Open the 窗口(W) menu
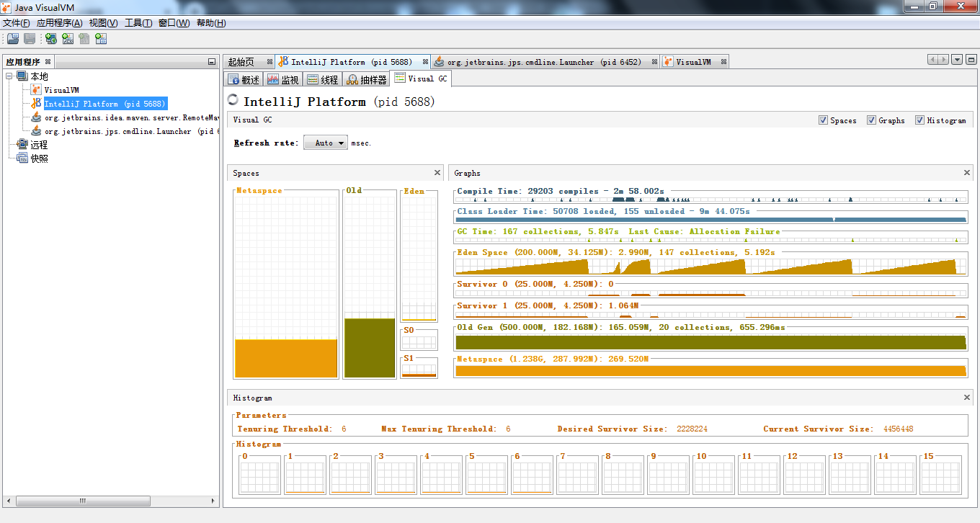The height and width of the screenshot is (523, 980). pyautogui.click(x=174, y=23)
